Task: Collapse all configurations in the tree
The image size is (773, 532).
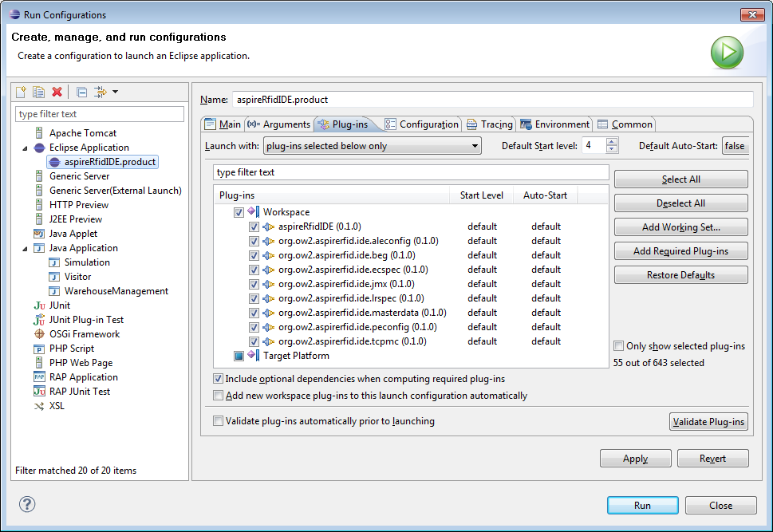Action: coord(82,93)
